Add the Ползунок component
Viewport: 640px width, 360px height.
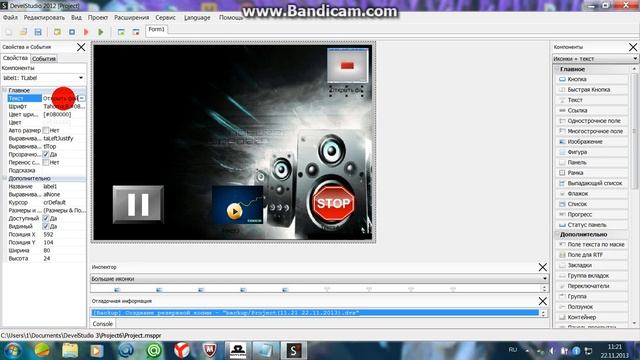(592, 307)
